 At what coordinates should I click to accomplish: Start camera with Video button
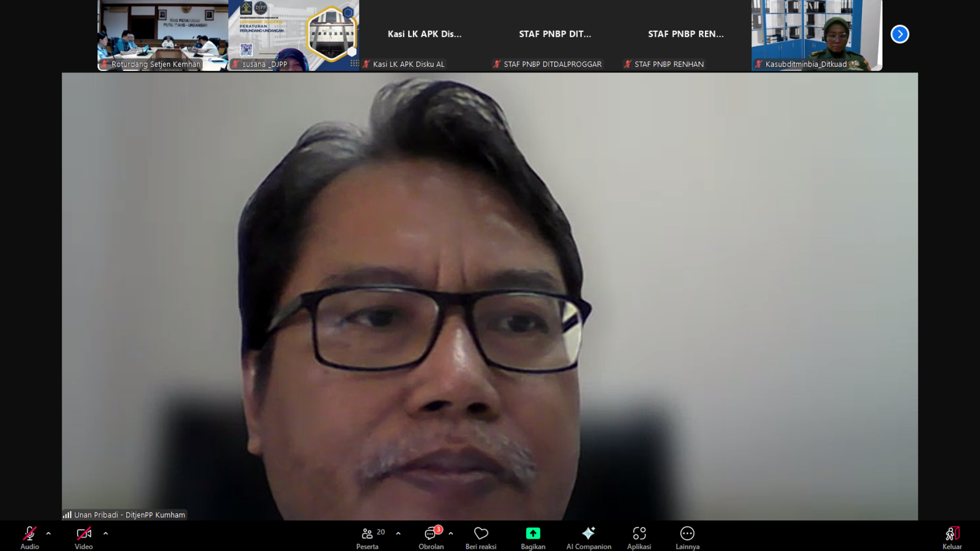(84, 538)
